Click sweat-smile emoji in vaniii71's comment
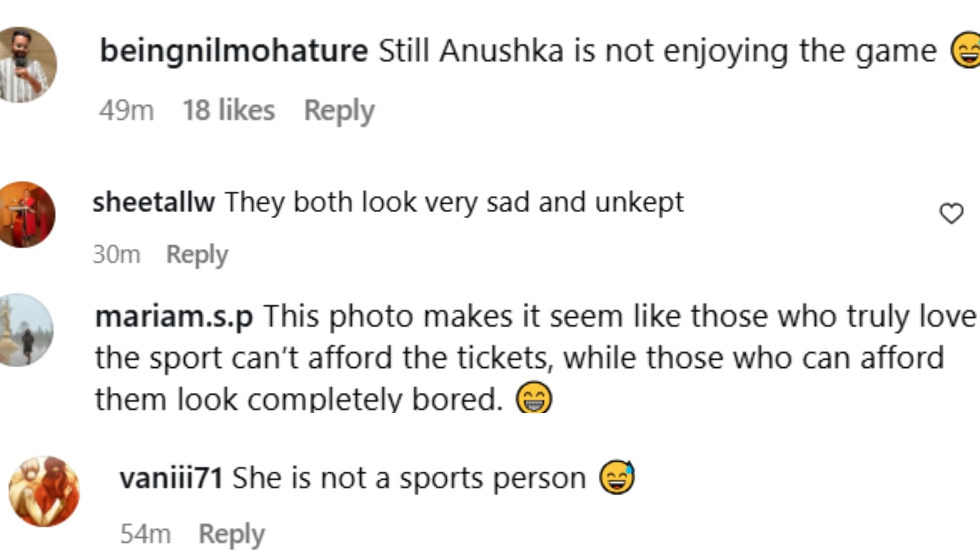The image size is (980, 551). pos(617,478)
